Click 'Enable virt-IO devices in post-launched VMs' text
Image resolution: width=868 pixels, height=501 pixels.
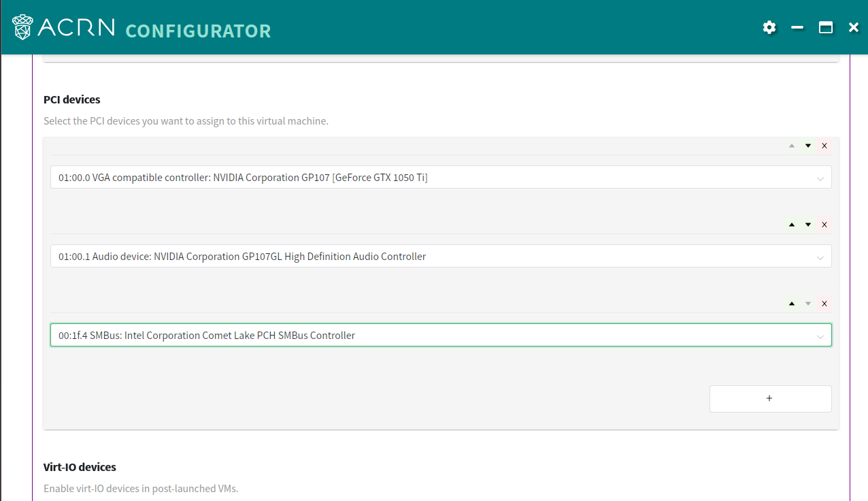pos(141,489)
